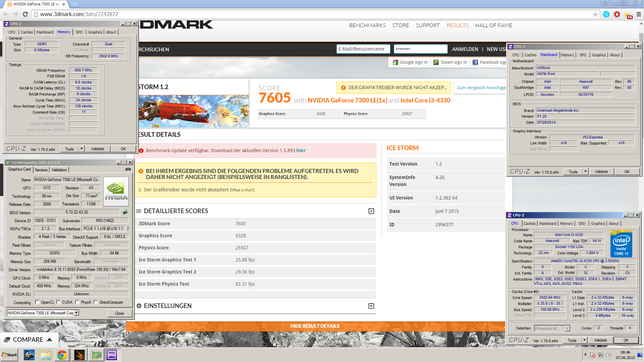Image resolution: width=644 pixels, height=362 pixels.
Task: Open Processor #1 selection dropdown
Action: [567, 328]
